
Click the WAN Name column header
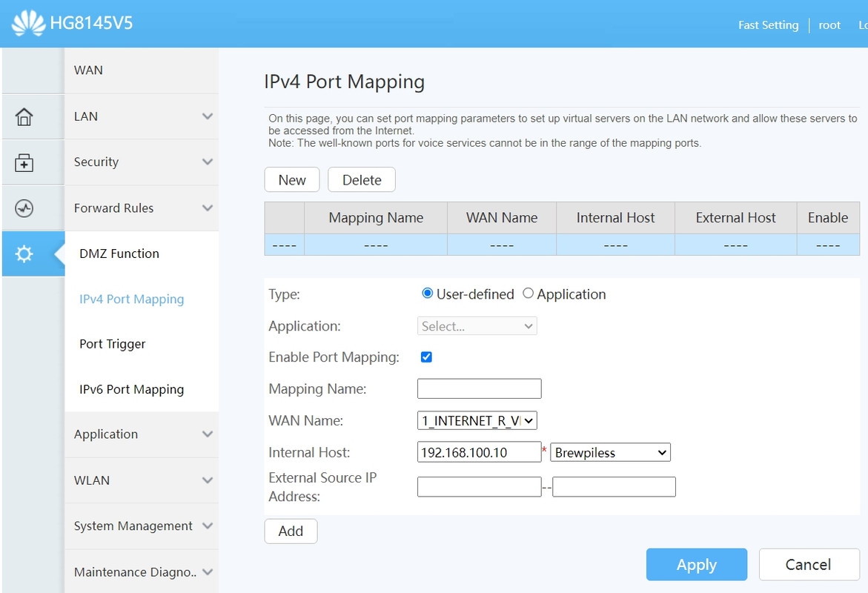coord(502,218)
